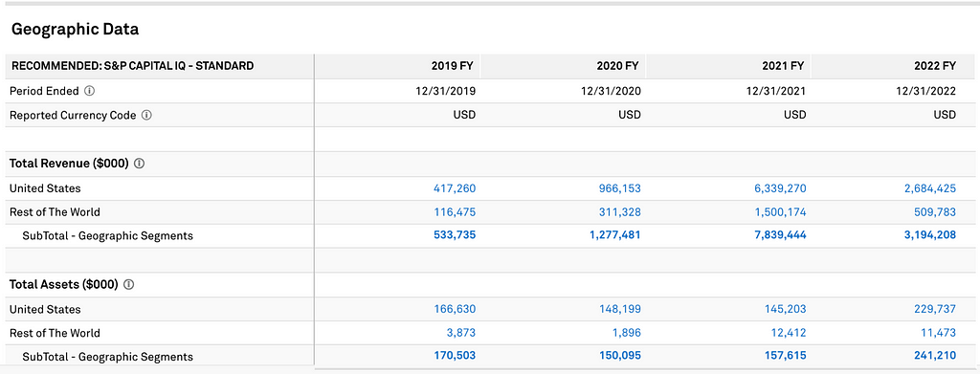The height and width of the screenshot is (374, 980).
Task: Open Rest of The World revenue 1,500,174
Action: click(x=780, y=212)
